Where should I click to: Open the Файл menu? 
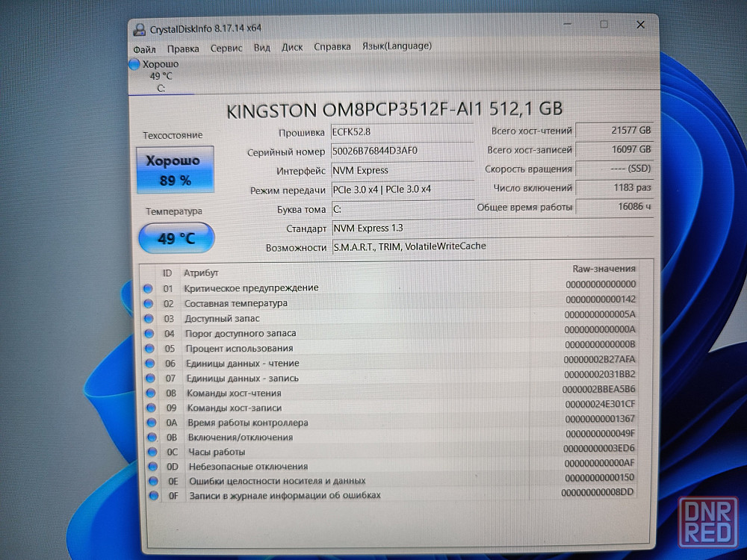coord(144,49)
